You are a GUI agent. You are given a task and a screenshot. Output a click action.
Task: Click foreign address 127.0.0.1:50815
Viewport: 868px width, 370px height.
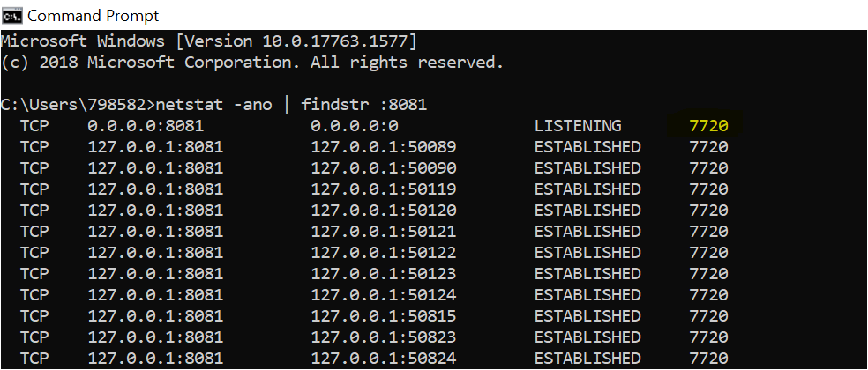coord(384,315)
